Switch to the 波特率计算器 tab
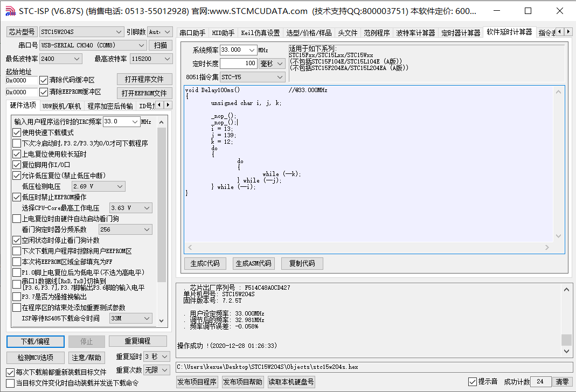Screen dimensions: 576x392 (415, 33)
